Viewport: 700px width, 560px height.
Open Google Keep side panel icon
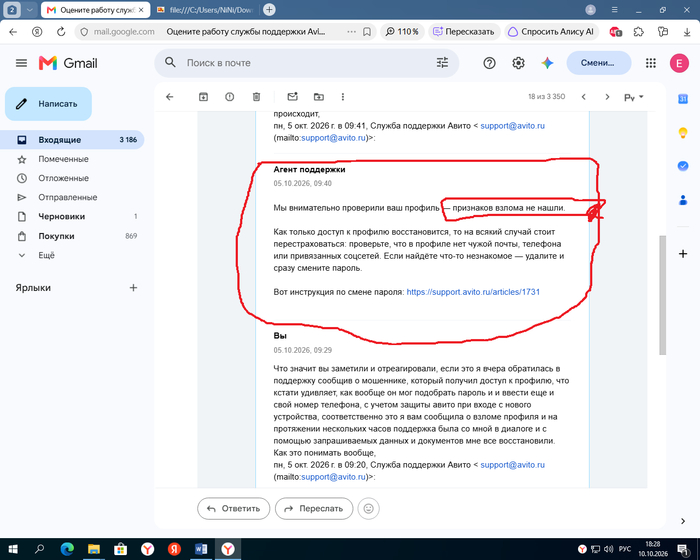683,133
